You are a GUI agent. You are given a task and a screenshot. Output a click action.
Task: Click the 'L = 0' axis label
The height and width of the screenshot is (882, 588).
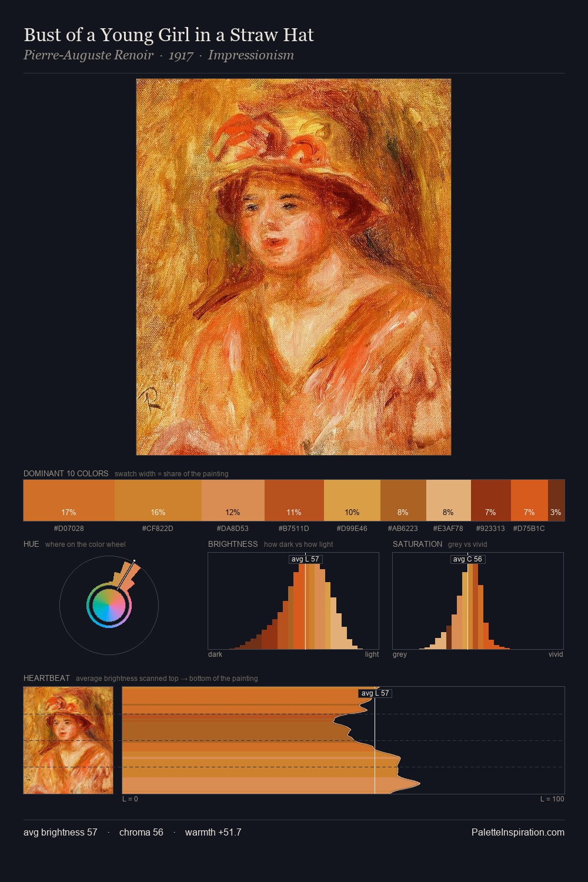coord(130,799)
